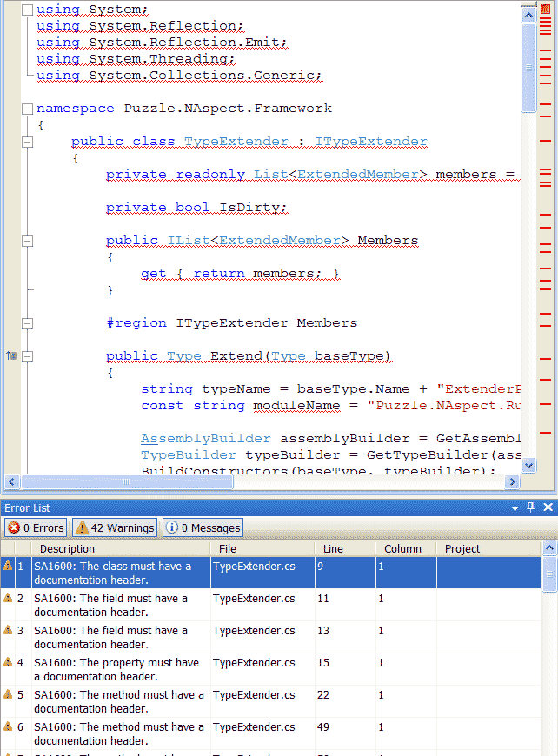This screenshot has width=558, height=756.
Task: Click the auto-hide pin icon on Error List
Action: click(531, 507)
